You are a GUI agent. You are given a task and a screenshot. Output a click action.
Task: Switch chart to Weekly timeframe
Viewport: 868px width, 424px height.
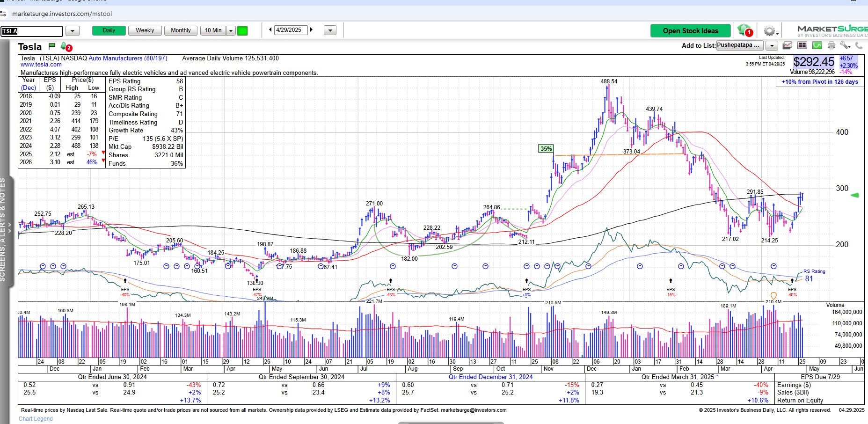(x=145, y=30)
